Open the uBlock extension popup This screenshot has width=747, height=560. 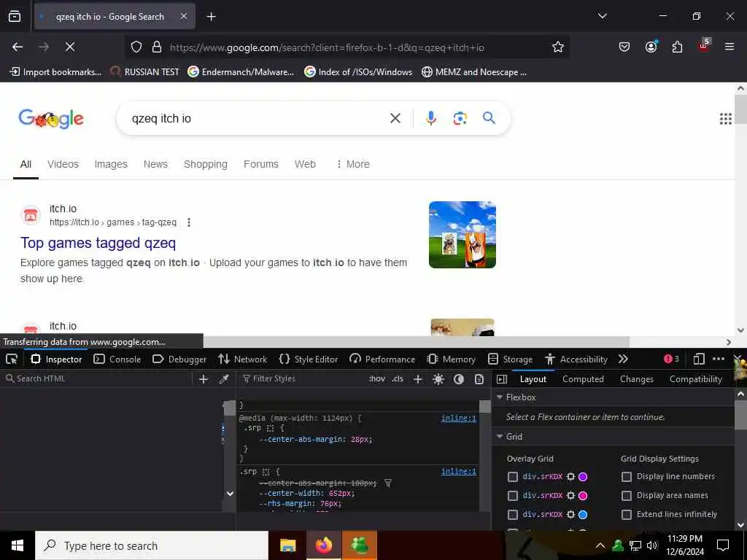[x=704, y=46]
